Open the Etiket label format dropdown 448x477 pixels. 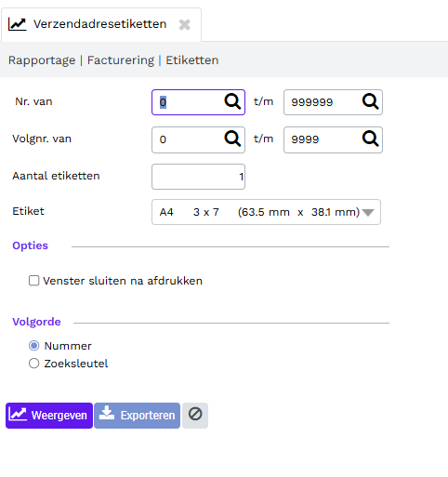[x=266, y=212]
